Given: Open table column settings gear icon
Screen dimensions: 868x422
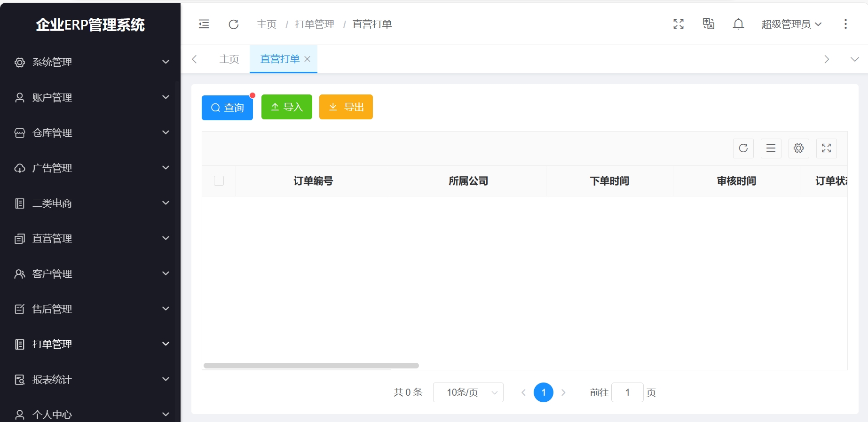Looking at the screenshot, I should (x=799, y=148).
